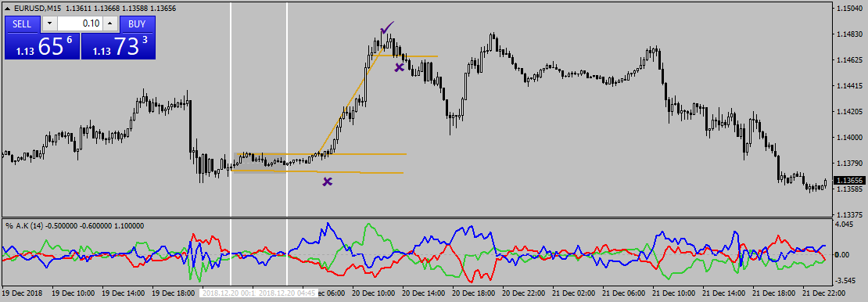The image size is (868, 302).
Task: Click the 0.10 volume input field
Action: pos(80,23)
